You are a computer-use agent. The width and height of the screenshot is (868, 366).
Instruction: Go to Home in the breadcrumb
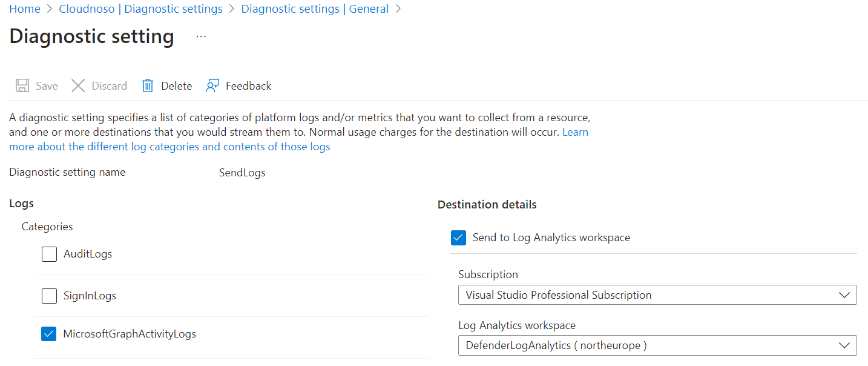click(25, 9)
